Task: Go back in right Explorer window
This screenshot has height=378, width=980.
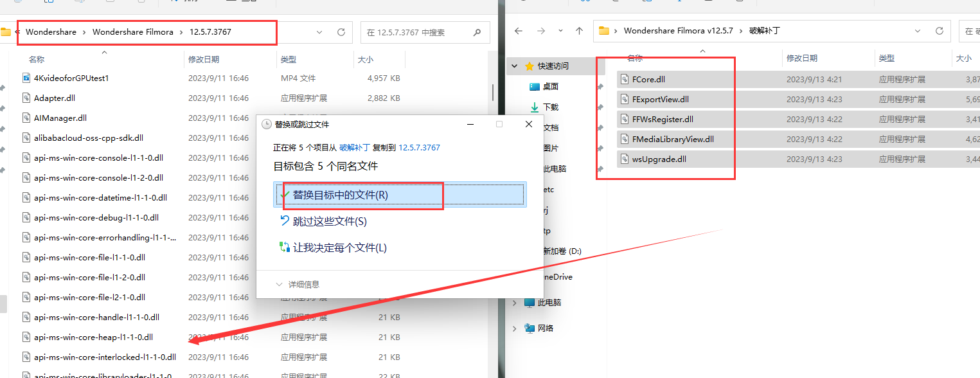Action: point(519,30)
